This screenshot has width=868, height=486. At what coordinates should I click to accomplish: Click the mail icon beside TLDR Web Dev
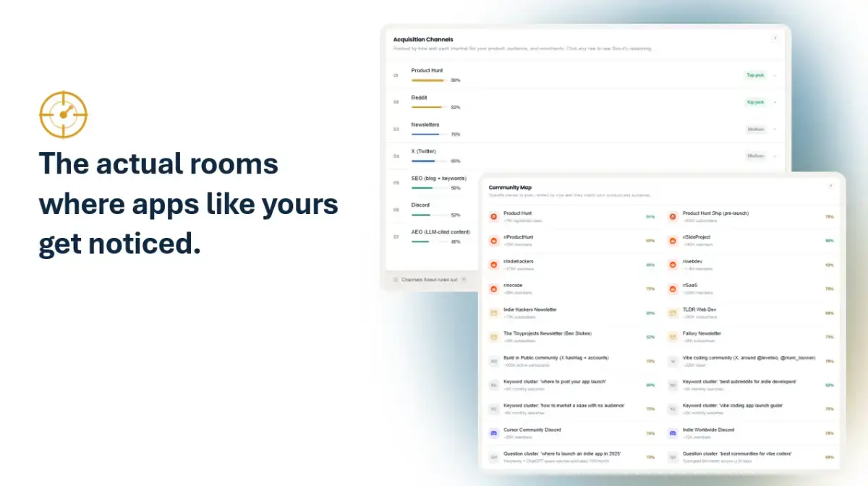pyautogui.click(x=673, y=313)
